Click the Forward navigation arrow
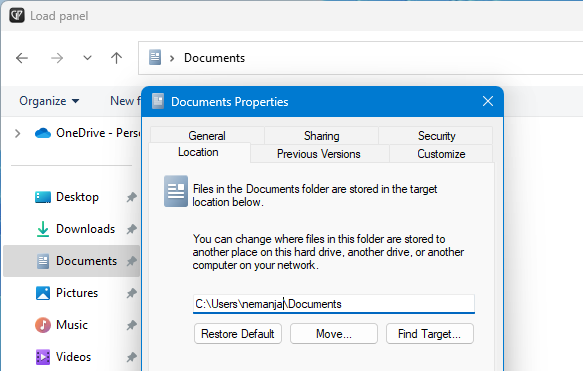The width and height of the screenshot is (583, 371). pos(57,58)
